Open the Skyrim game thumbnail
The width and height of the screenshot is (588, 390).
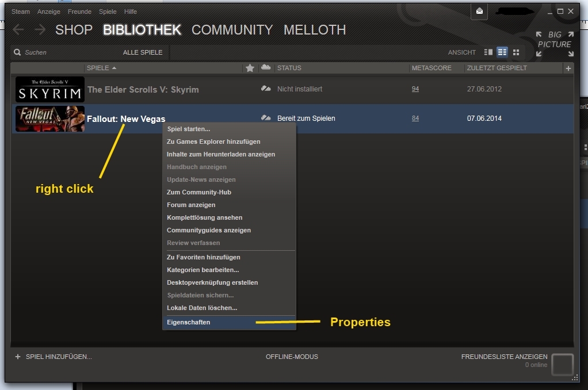(50, 89)
